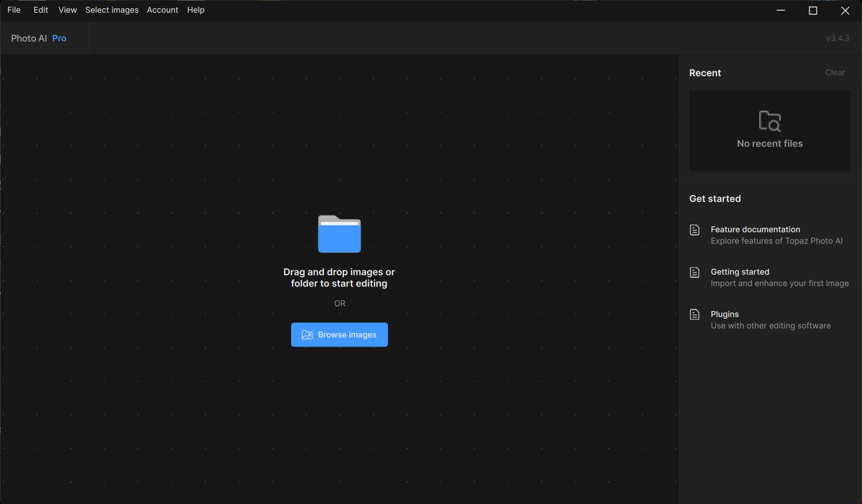Minimize the Photo AI window
Image resolution: width=862 pixels, height=504 pixels.
(781, 11)
